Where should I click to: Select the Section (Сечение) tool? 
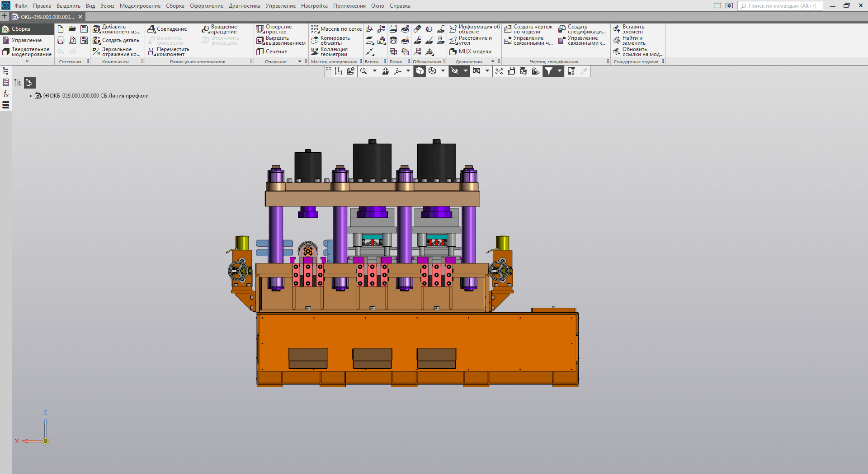[272, 52]
